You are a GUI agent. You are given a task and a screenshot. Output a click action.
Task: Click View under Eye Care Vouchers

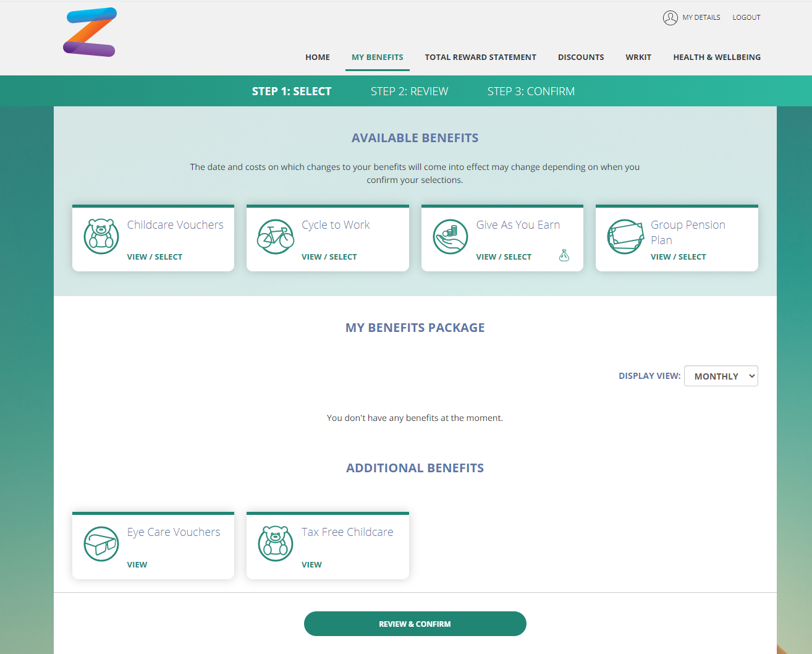point(137,565)
